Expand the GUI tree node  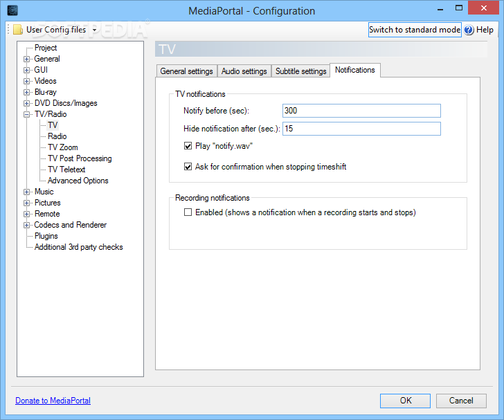click(x=27, y=70)
